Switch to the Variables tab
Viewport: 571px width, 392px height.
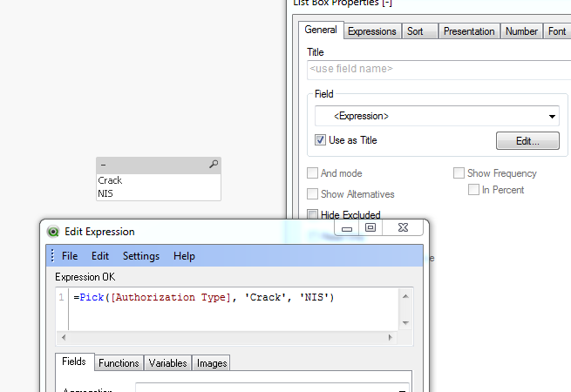(167, 363)
